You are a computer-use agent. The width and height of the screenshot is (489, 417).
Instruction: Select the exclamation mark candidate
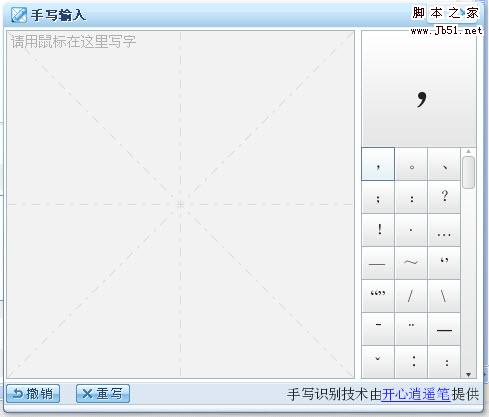(x=378, y=230)
